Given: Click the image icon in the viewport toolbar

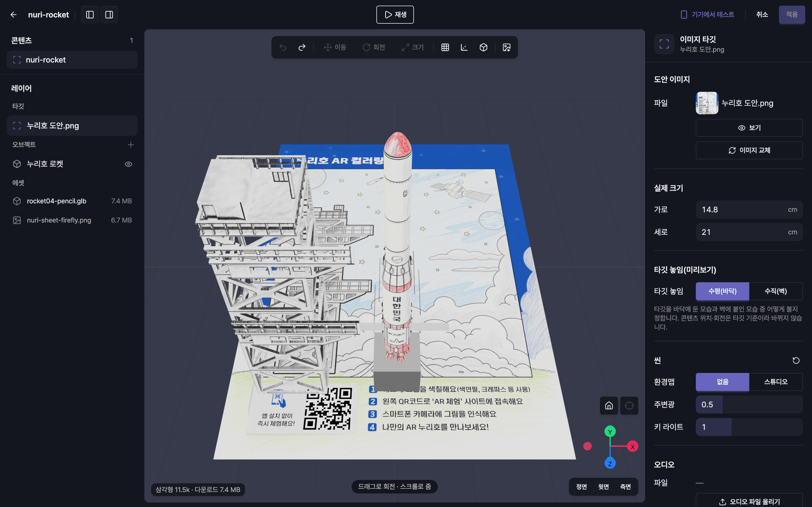Looking at the screenshot, I should [x=507, y=47].
